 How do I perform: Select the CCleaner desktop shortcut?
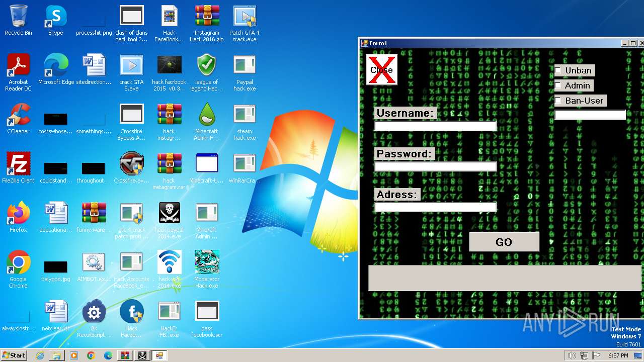(18, 119)
